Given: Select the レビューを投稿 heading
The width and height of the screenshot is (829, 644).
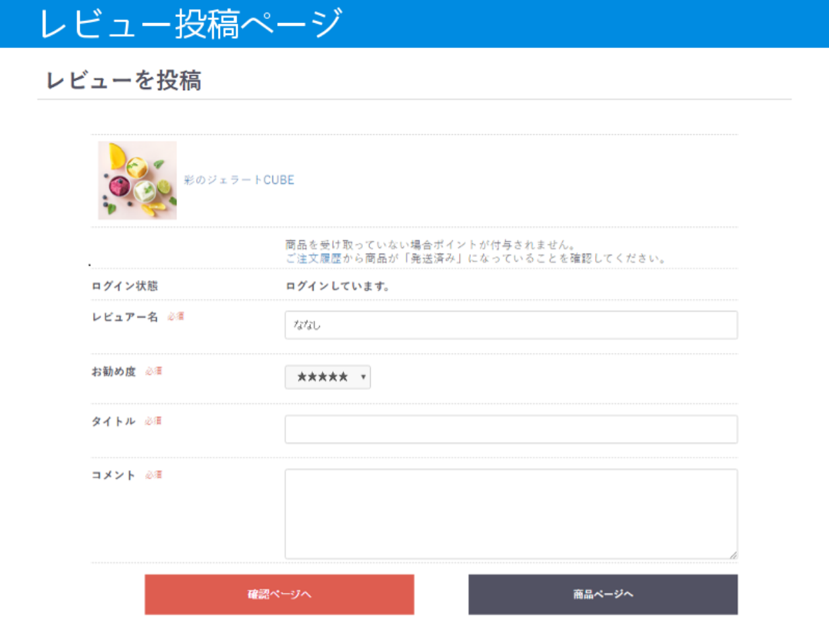Looking at the screenshot, I should (x=123, y=80).
